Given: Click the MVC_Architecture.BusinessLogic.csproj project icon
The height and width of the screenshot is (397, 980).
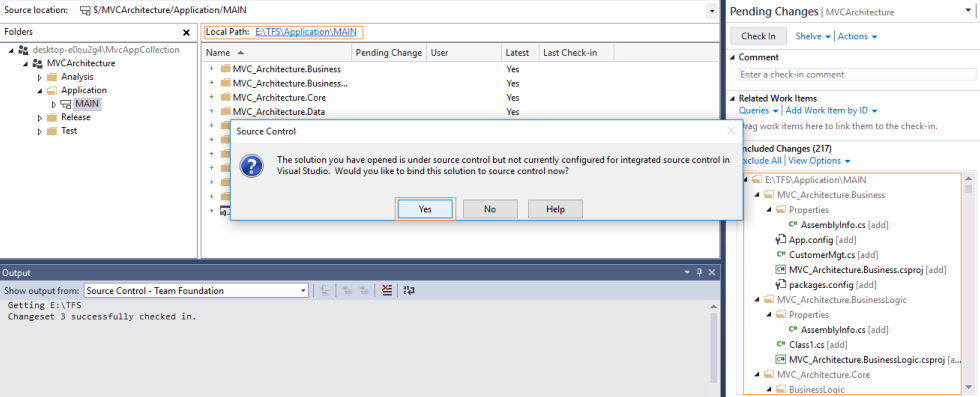Looking at the screenshot, I should (780, 359).
